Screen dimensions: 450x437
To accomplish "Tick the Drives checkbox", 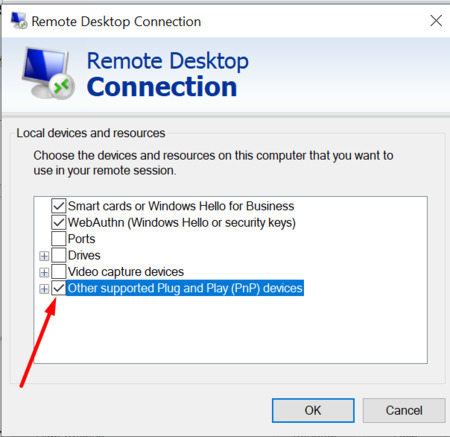I will click(x=58, y=255).
